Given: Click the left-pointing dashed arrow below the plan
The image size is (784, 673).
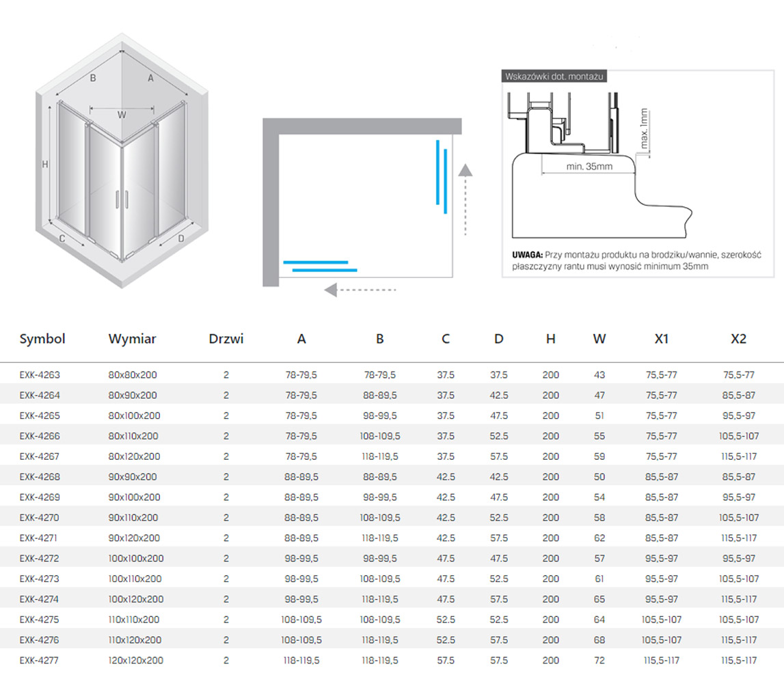Looking at the screenshot, I should click(360, 290).
